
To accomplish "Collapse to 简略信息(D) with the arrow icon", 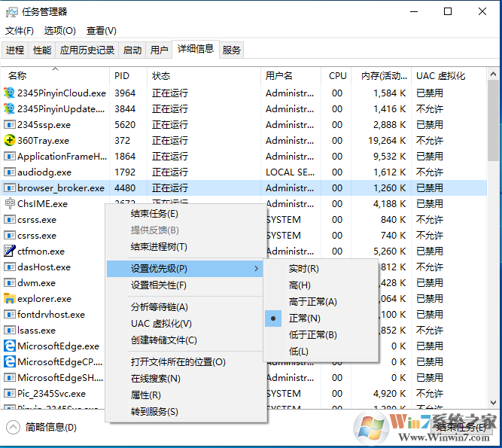I will pyautogui.click(x=13, y=427).
